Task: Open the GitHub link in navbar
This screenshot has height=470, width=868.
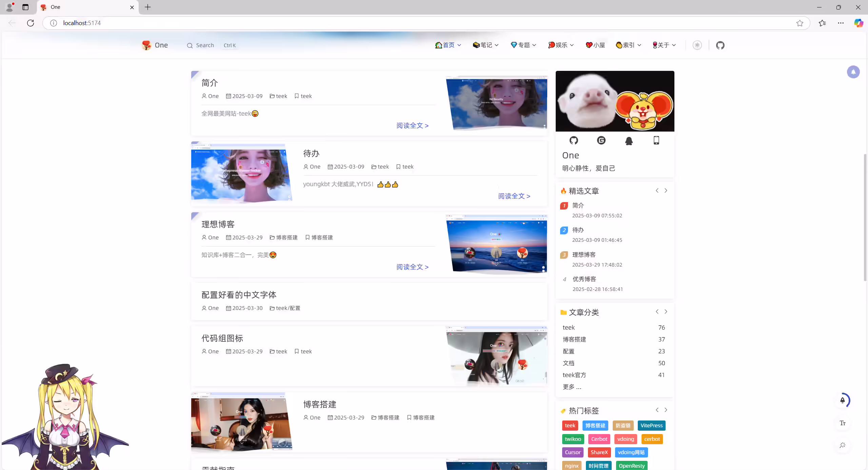Action: [x=720, y=45]
